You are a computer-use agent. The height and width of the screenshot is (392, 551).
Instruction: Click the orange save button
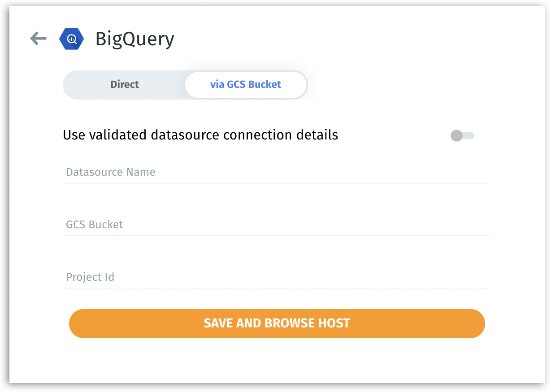(x=277, y=323)
